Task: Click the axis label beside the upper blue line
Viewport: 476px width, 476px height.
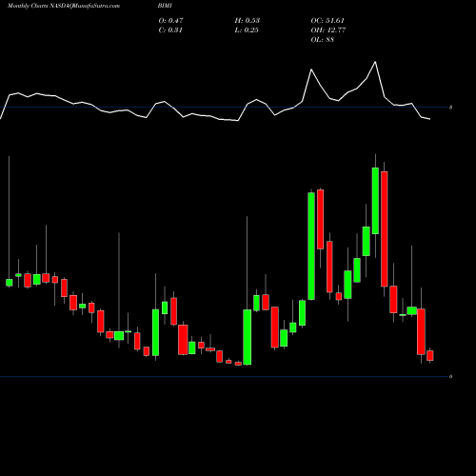Action: (450, 108)
